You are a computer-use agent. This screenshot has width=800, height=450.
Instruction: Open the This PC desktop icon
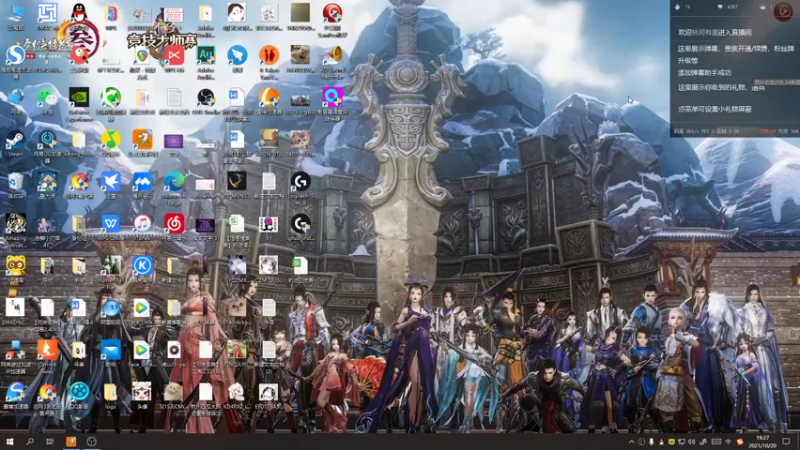tap(16, 14)
